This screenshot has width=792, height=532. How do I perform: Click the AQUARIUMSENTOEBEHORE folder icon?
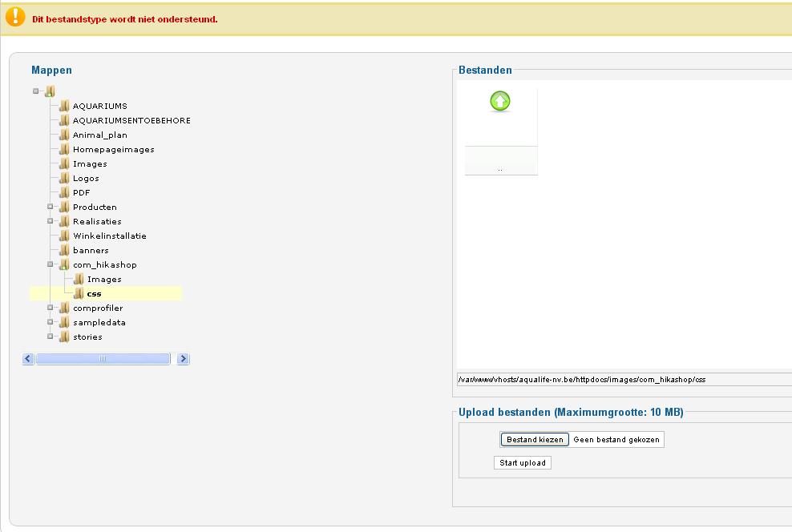click(64, 120)
